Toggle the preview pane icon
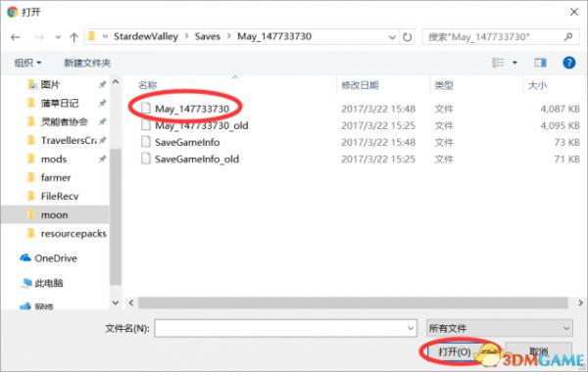This screenshot has width=588, height=372. pyautogui.click(x=540, y=63)
